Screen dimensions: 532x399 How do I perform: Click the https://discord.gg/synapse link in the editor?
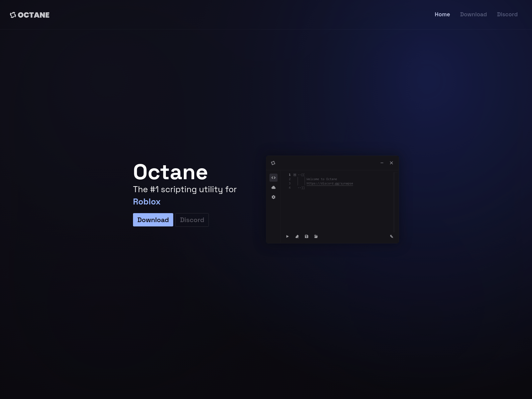click(x=330, y=184)
